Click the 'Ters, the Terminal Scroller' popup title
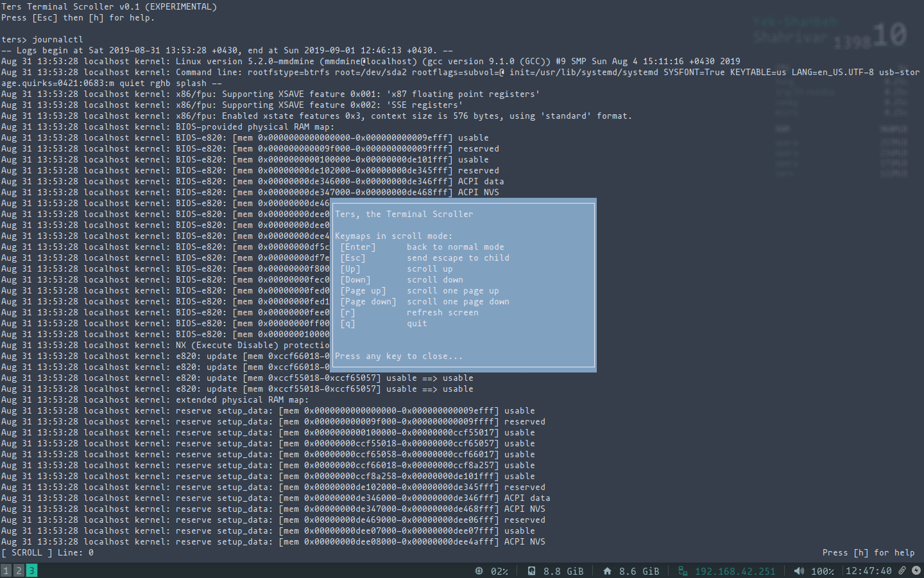 click(x=404, y=214)
